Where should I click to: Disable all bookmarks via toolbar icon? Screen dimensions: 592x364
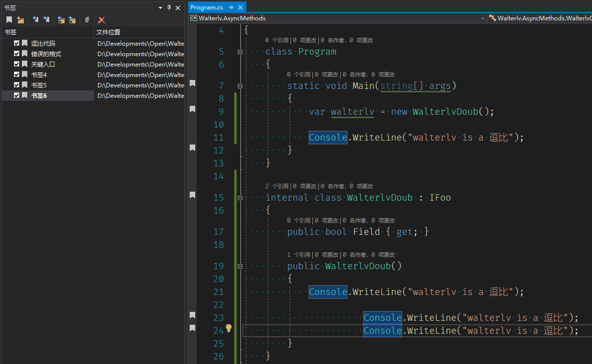[x=87, y=20]
